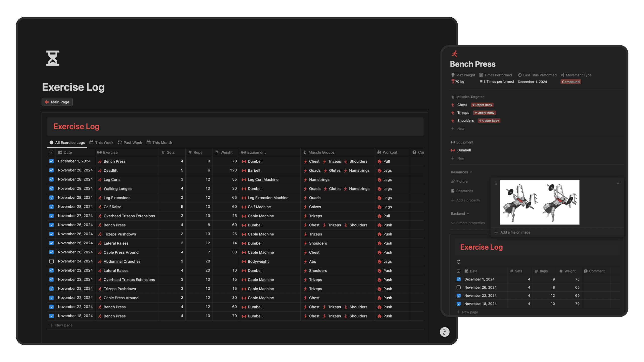Go back via the Main Page button
This screenshot has width=644, height=362.
coord(57,102)
